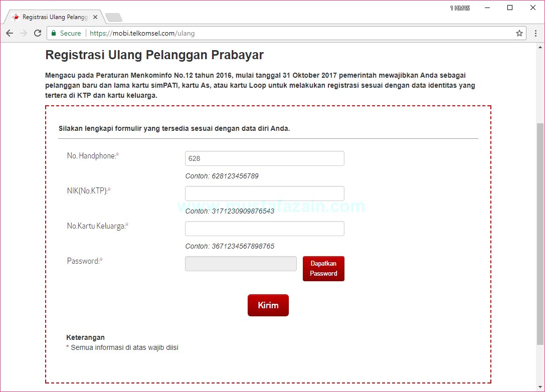Click the 'No. Handphone:' label
Image resolution: width=545 pixels, height=392 pixels.
(x=93, y=156)
